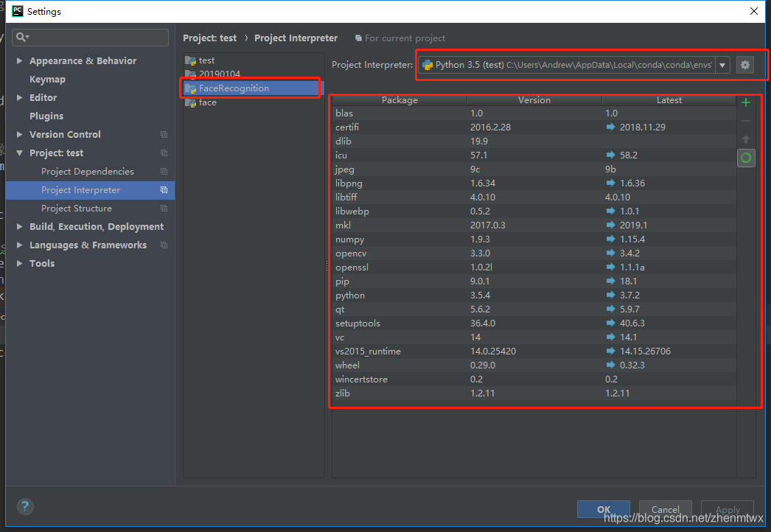This screenshot has height=532, width=771.
Task: Click the Project: test breadcrumb
Action: pos(209,38)
